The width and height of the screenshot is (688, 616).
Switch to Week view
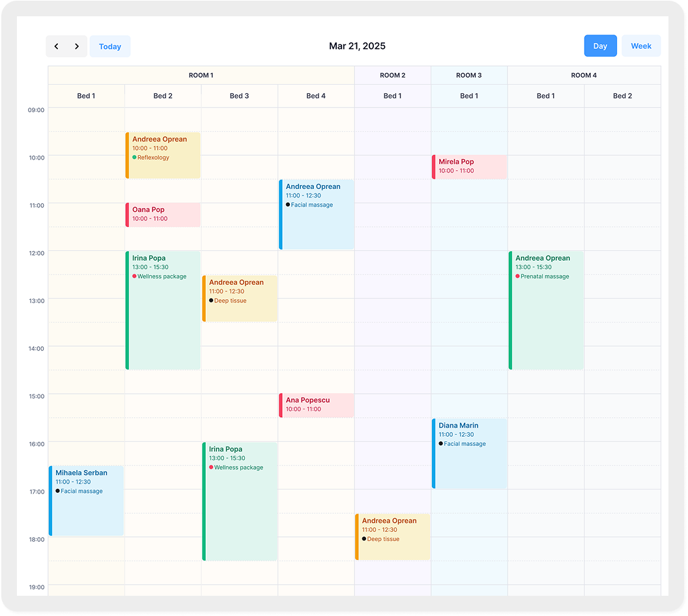(x=641, y=46)
